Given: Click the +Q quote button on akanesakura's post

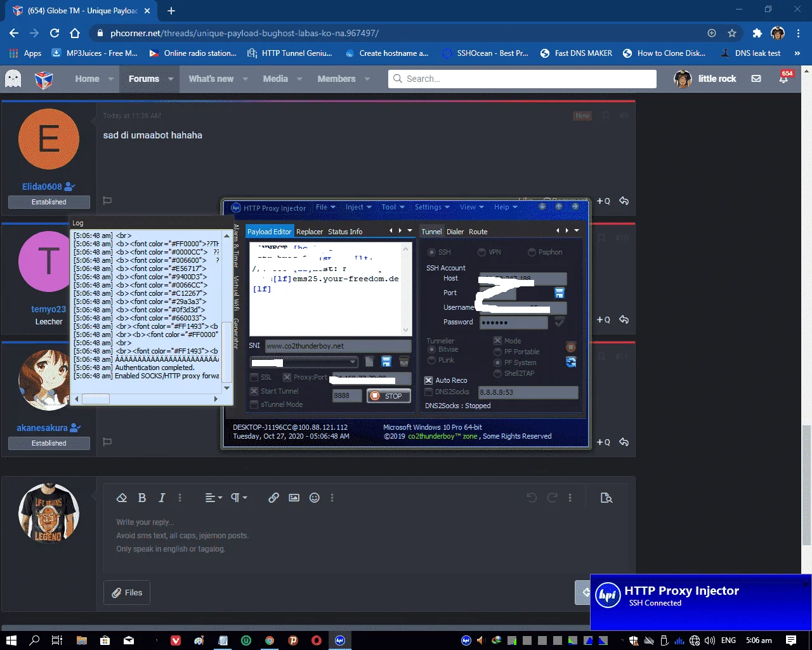Looking at the screenshot, I should click(x=603, y=442).
